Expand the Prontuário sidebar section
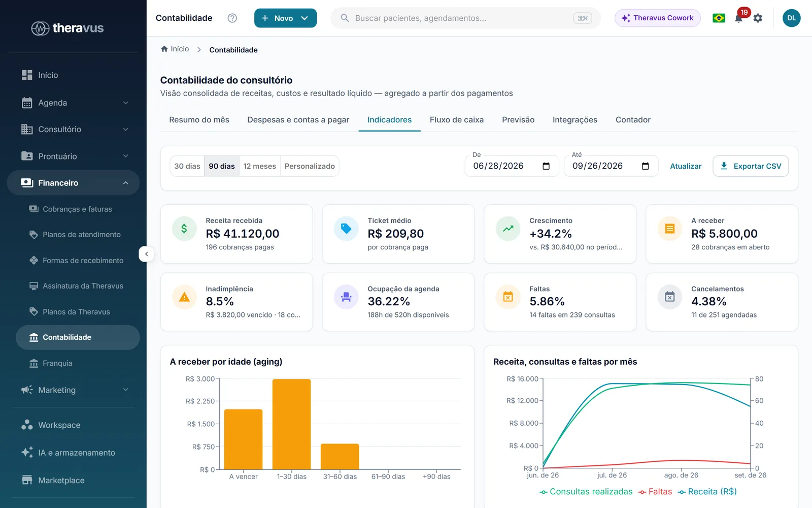 point(75,156)
